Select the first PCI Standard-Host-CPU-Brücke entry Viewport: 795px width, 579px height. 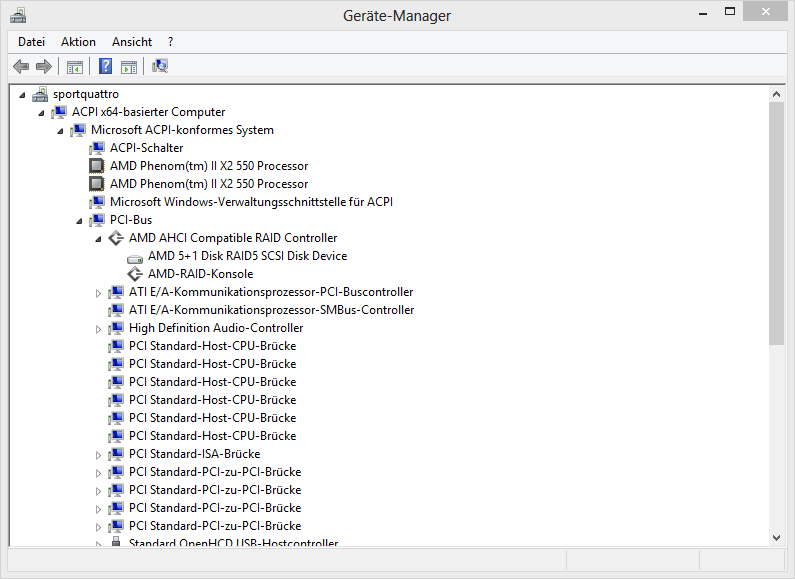[x=212, y=346]
